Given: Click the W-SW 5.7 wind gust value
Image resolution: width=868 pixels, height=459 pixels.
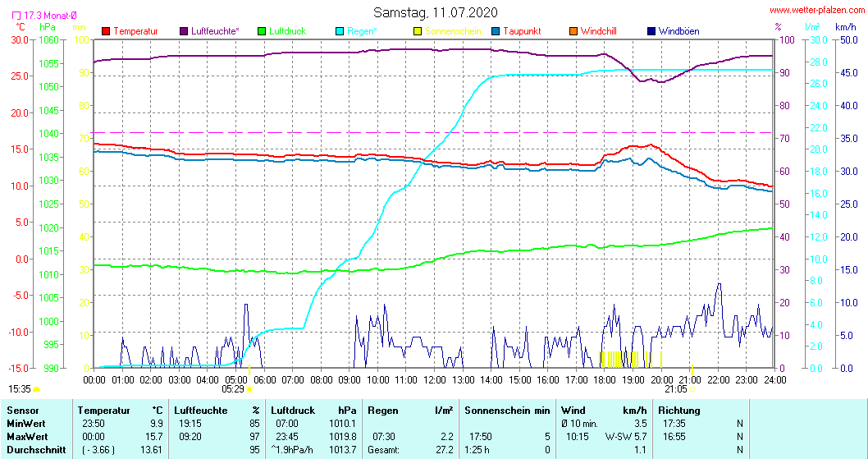Looking at the screenshot, I should [625, 437].
